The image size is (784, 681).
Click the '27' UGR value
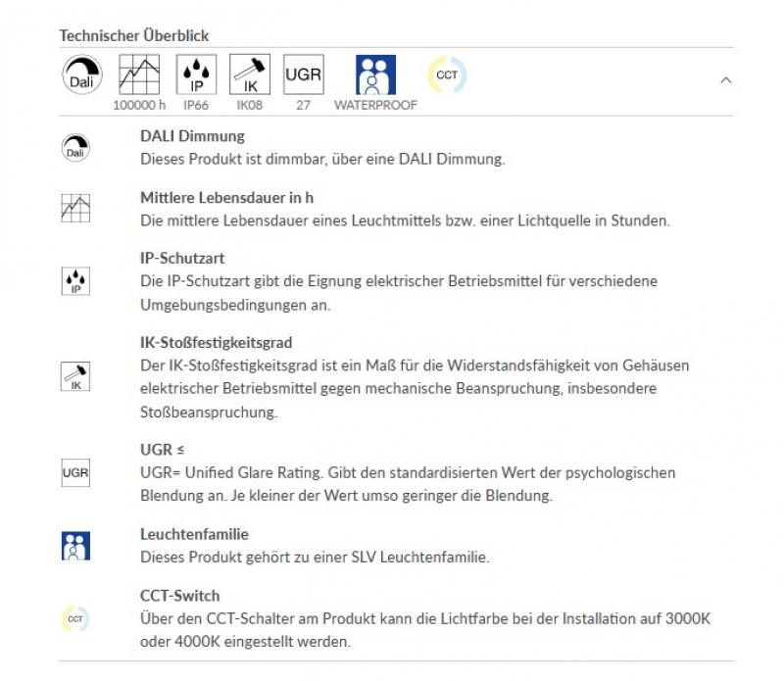click(x=303, y=105)
